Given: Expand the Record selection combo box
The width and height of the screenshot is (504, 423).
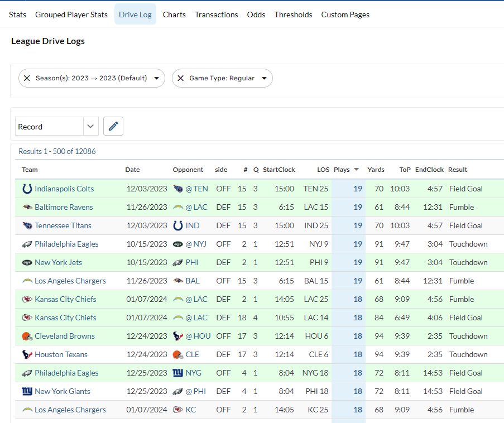Looking at the screenshot, I should (x=90, y=127).
